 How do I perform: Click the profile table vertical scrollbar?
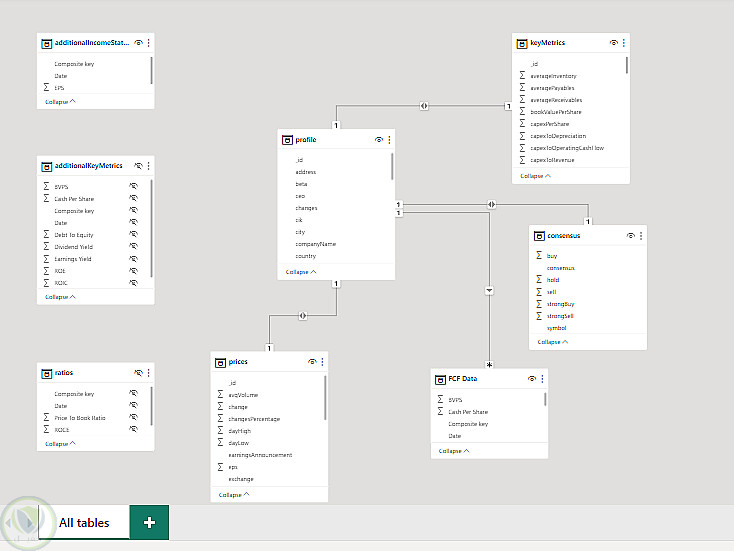pyautogui.click(x=392, y=175)
